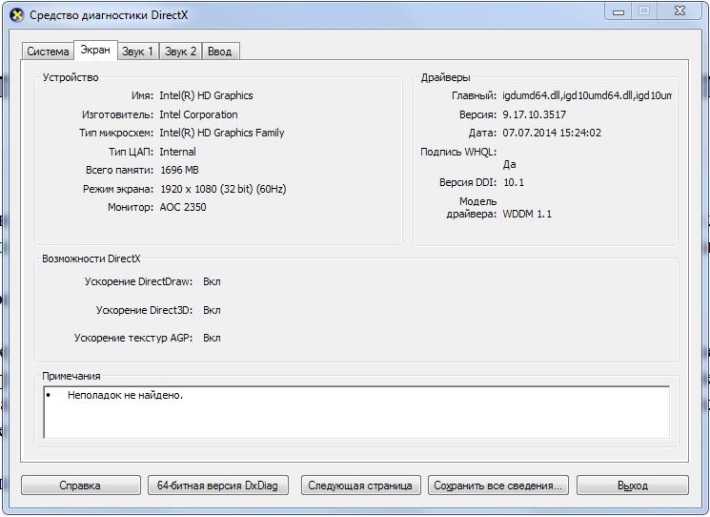Click Сохранить все сведения button
This screenshot has height=517, width=710.
coord(498,485)
